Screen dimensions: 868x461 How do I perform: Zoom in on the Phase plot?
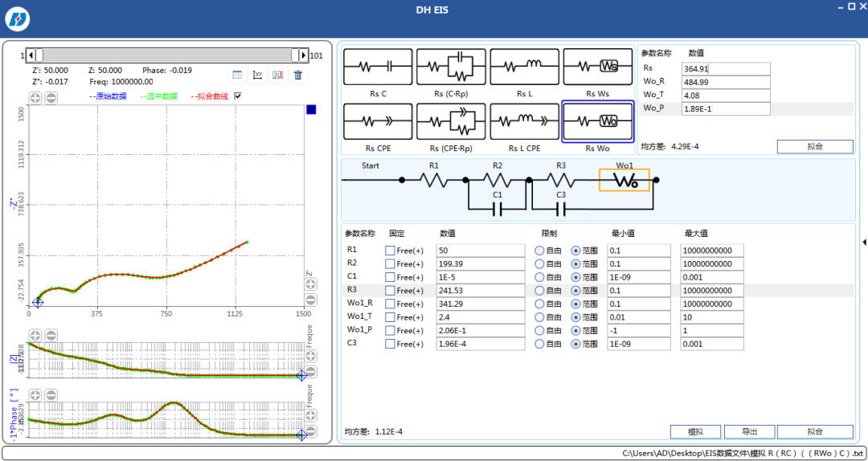point(35,395)
